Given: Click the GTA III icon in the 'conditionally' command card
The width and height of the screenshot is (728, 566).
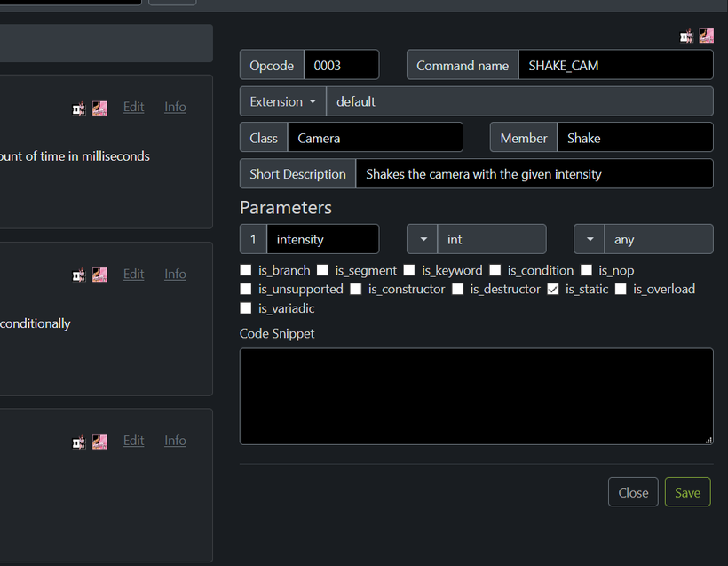Looking at the screenshot, I should click(79, 275).
